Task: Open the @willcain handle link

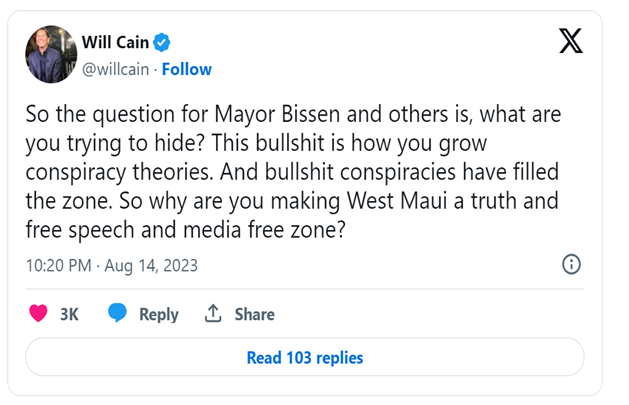Action: pos(115,69)
